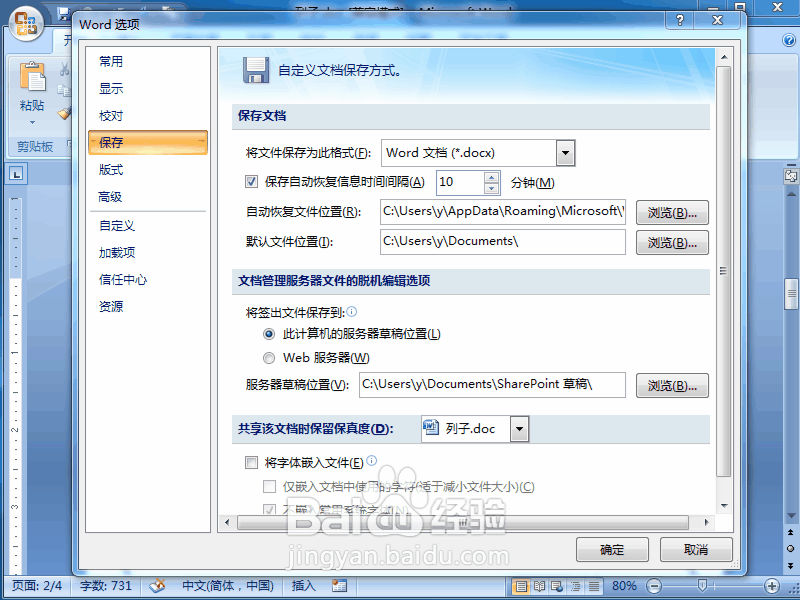This screenshot has height=600, width=800.
Task: Open the Paste dropdown arrow under 粘贴
Action: click(33, 122)
